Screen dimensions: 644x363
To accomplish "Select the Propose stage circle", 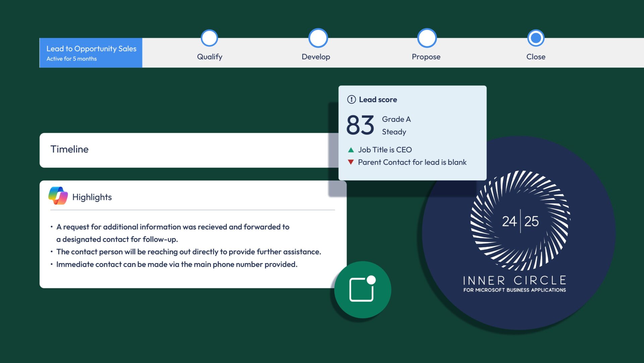I will [427, 38].
